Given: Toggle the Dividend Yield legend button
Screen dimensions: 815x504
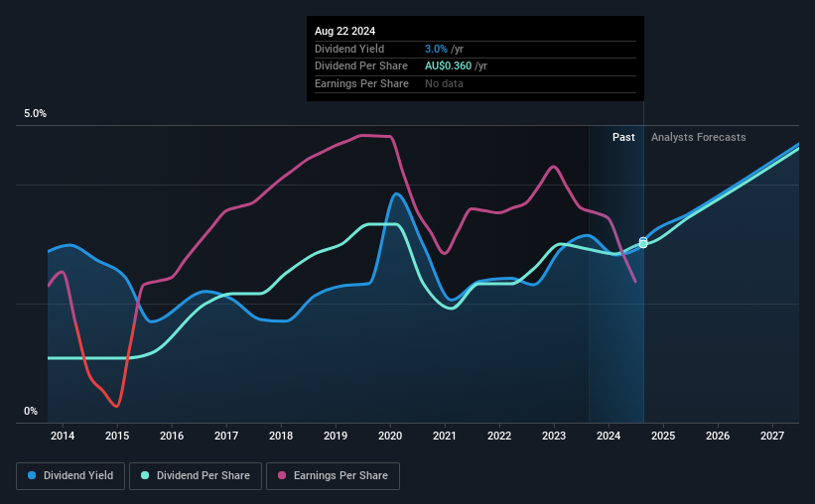Looking at the screenshot, I should pos(70,476).
